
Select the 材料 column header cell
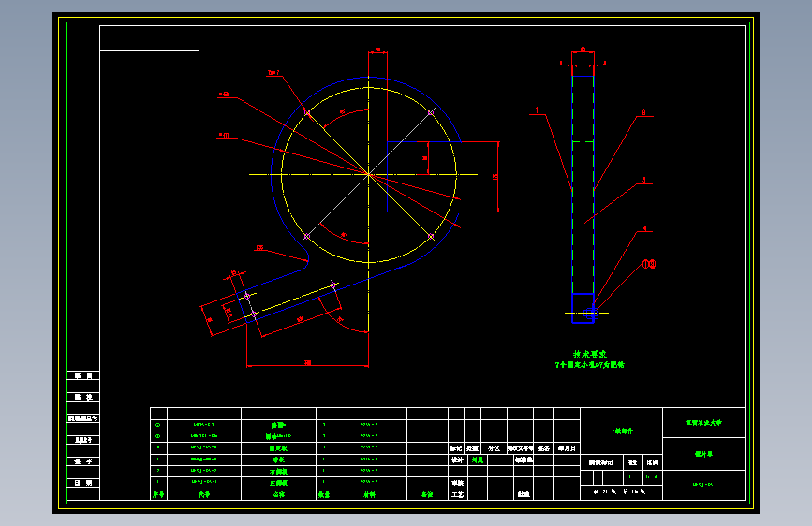370,494
